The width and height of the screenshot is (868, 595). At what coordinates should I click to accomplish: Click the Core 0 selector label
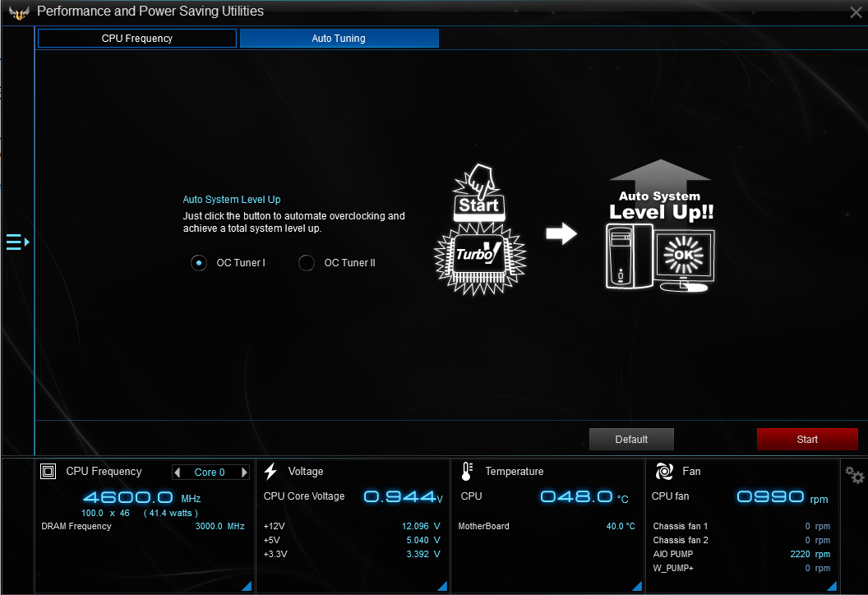[x=210, y=472]
